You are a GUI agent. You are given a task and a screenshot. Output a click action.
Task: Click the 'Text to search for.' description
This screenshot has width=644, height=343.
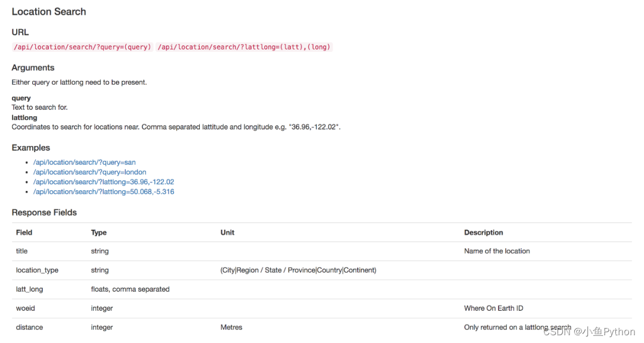click(39, 107)
